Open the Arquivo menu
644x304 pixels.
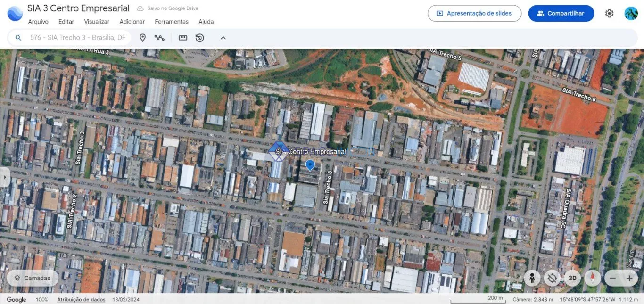point(38,22)
